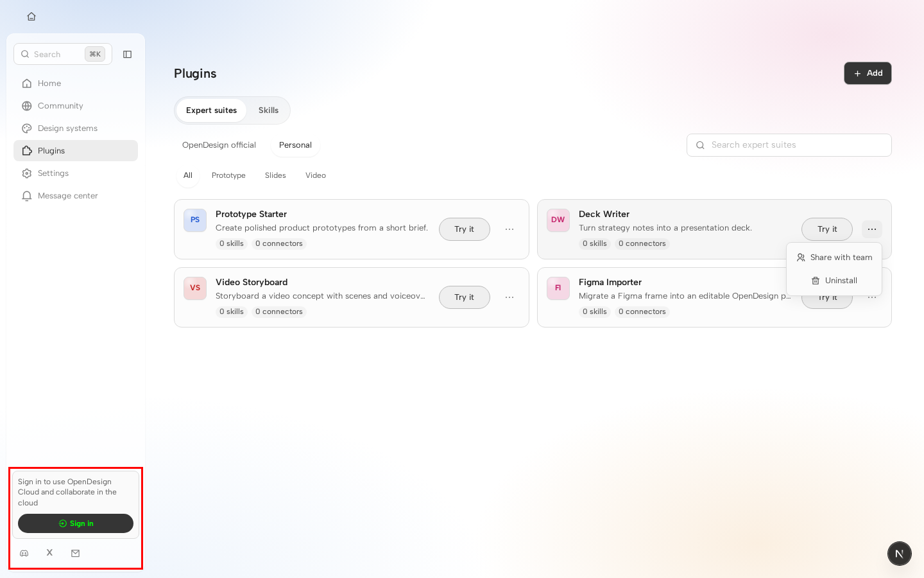This screenshot has width=924, height=578.
Task: Choose Share with team from the menu
Action: coord(834,258)
